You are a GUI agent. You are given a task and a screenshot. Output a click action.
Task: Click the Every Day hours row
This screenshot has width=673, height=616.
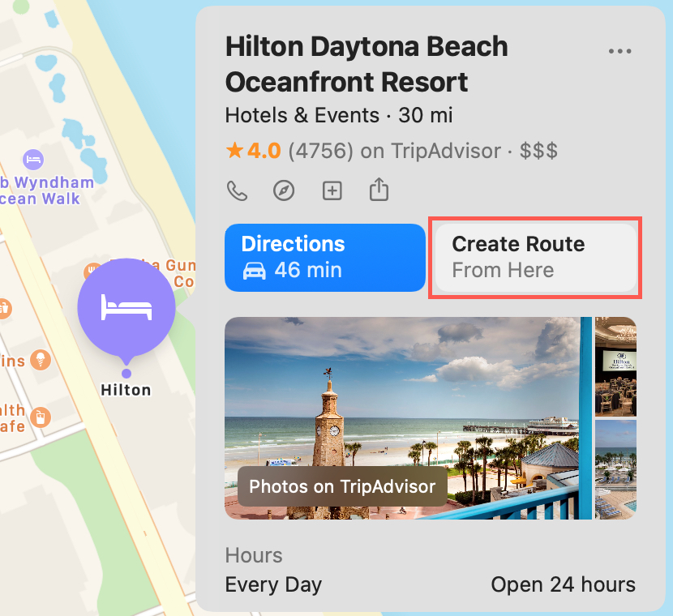click(x=431, y=584)
